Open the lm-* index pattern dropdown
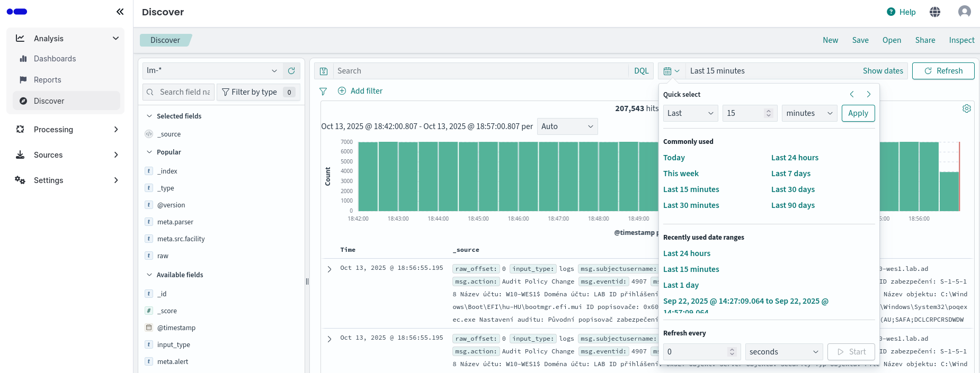The width and height of the screenshot is (980, 373). (x=212, y=71)
